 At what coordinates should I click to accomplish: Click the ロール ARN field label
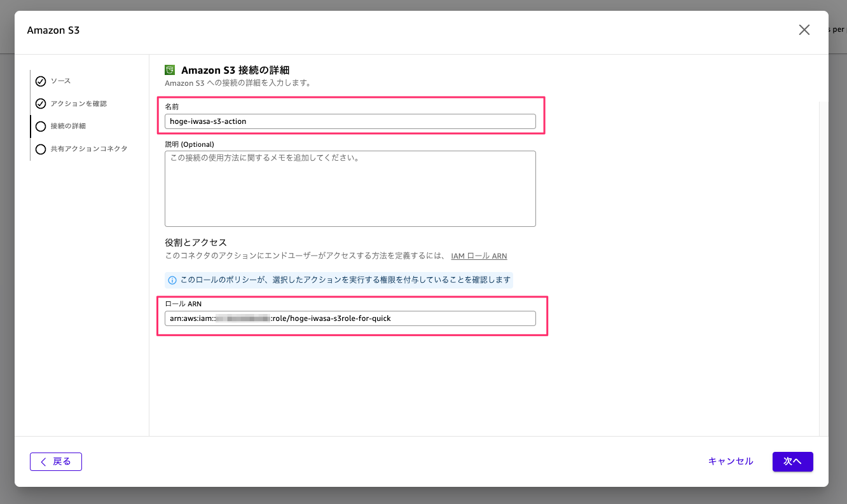coord(183,304)
